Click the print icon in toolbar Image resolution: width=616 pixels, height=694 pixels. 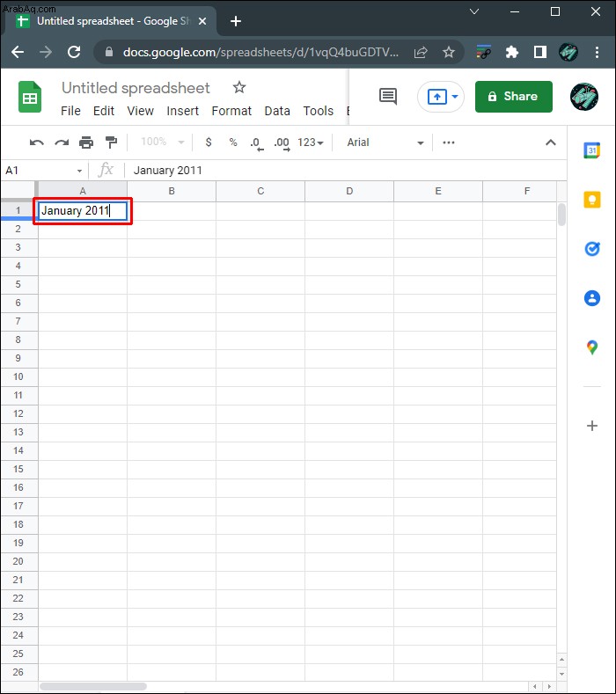coord(86,142)
